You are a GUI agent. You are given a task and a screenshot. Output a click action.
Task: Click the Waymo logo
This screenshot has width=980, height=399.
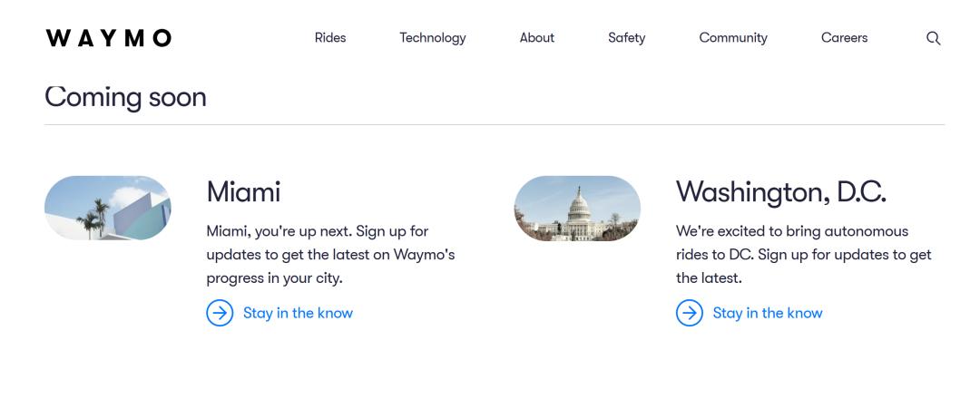coord(108,38)
